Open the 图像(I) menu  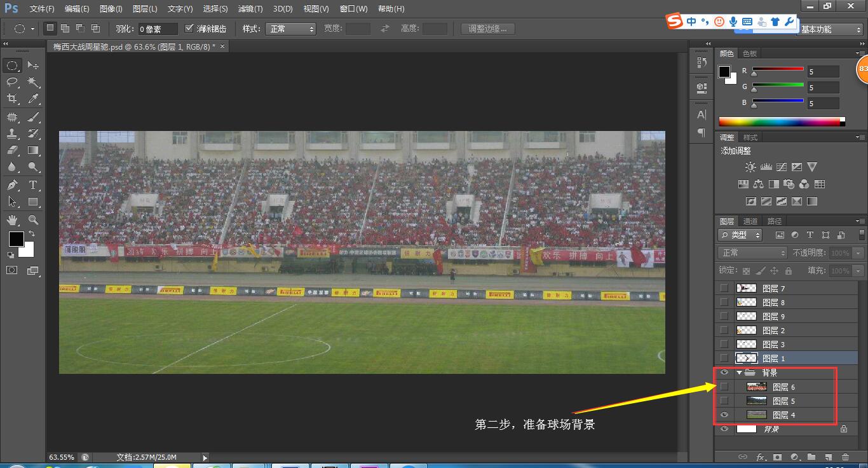click(x=111, y=9)
